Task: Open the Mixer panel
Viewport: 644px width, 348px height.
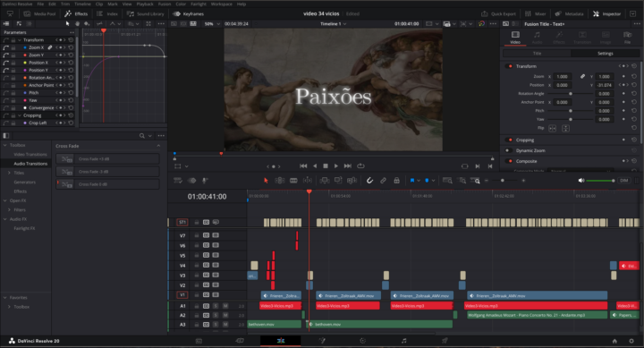Action: pyautogui.click(x=535, y=13)
